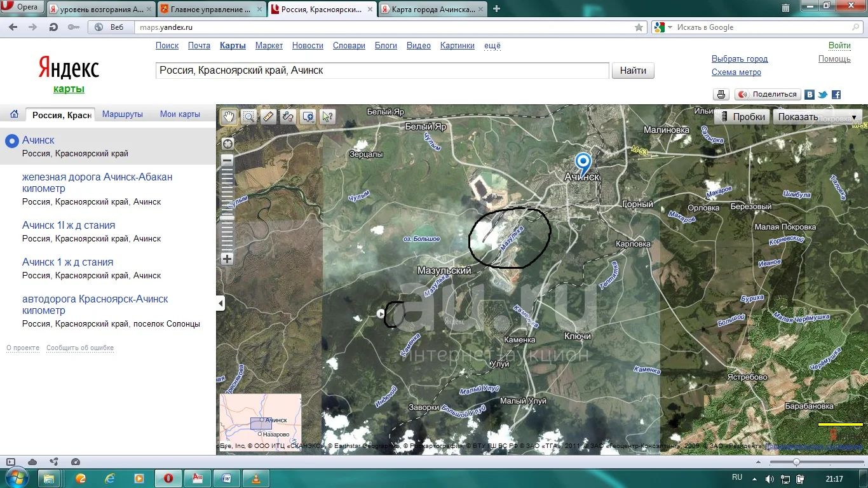
Task: Open the Google search engine dropdown arrow
Action: coord(668,27)
